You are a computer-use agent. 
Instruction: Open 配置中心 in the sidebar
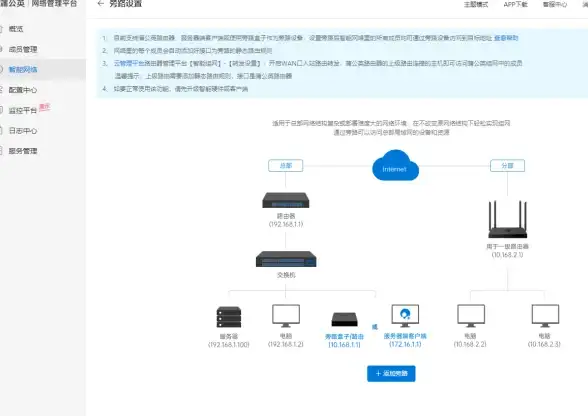[23, 90]
